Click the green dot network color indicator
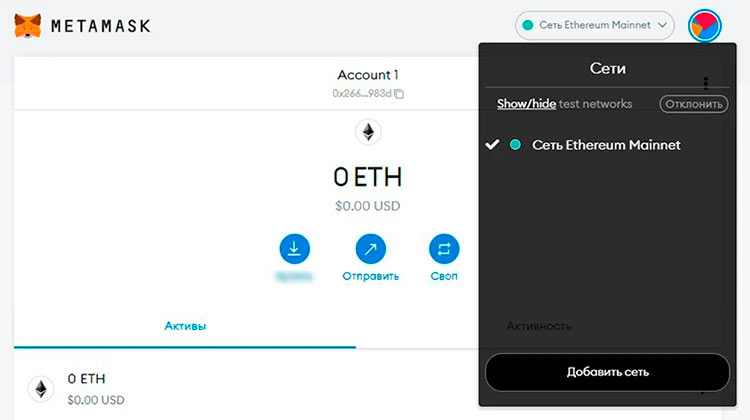 point(515,145)
